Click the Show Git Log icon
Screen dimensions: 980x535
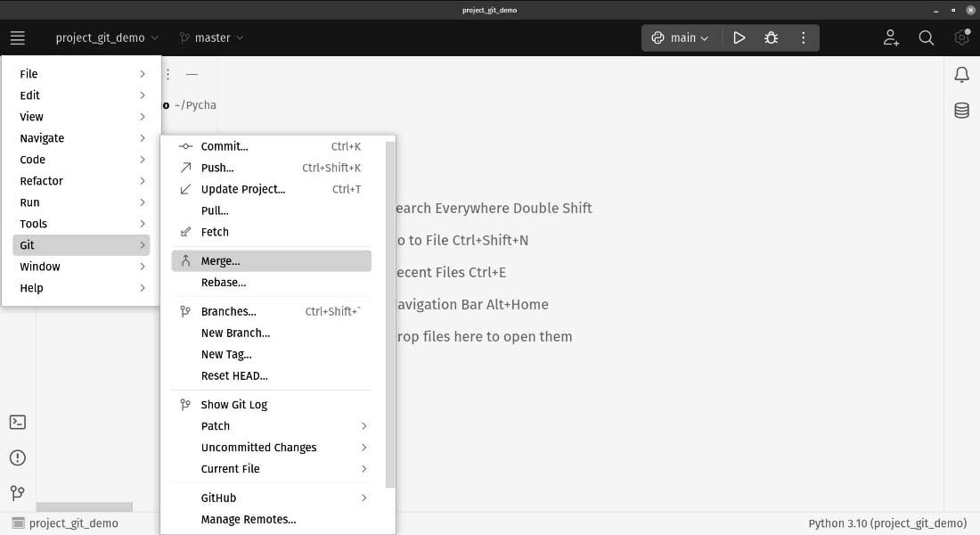click(x=185, y=405)
